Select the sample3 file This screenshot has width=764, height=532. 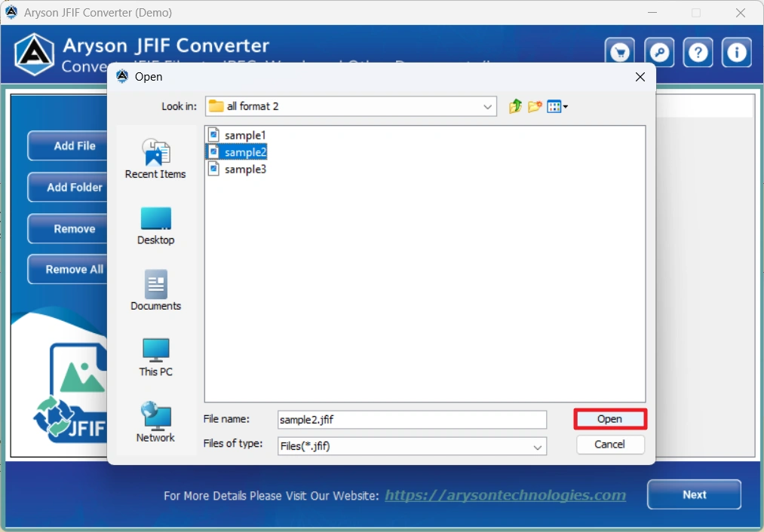236,169
